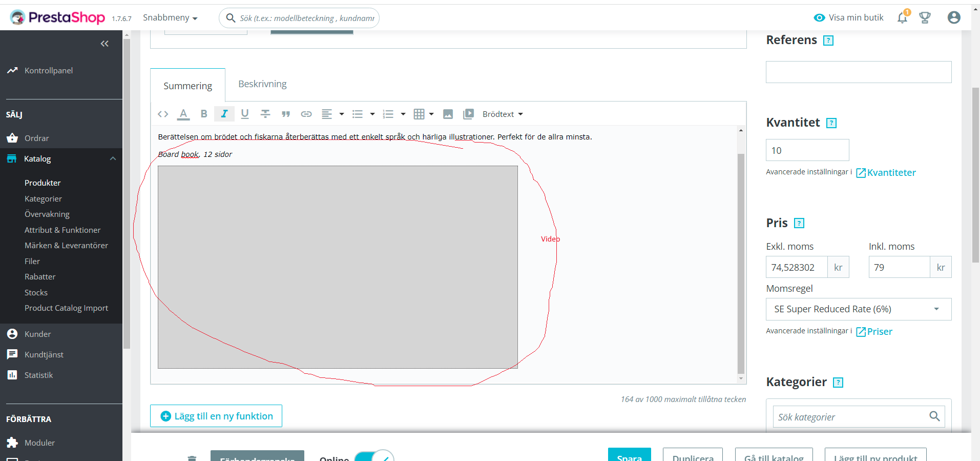Toggle bold formatting in summary editor
Viewport: 980px width, 461px height.
204,114
